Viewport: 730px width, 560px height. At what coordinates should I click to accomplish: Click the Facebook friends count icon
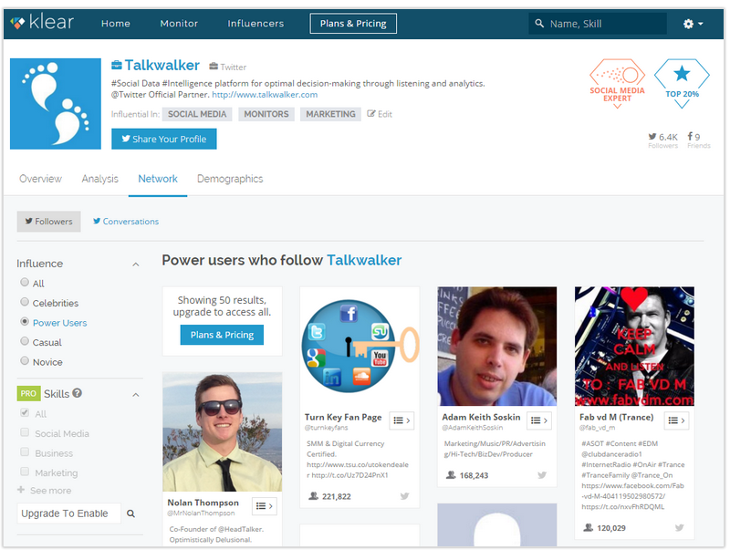click(x=690, y=137)
